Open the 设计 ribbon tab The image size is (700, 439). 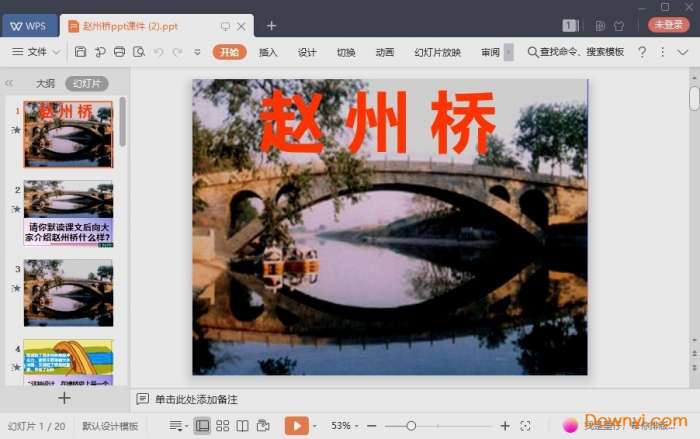(x=307, y=52)
